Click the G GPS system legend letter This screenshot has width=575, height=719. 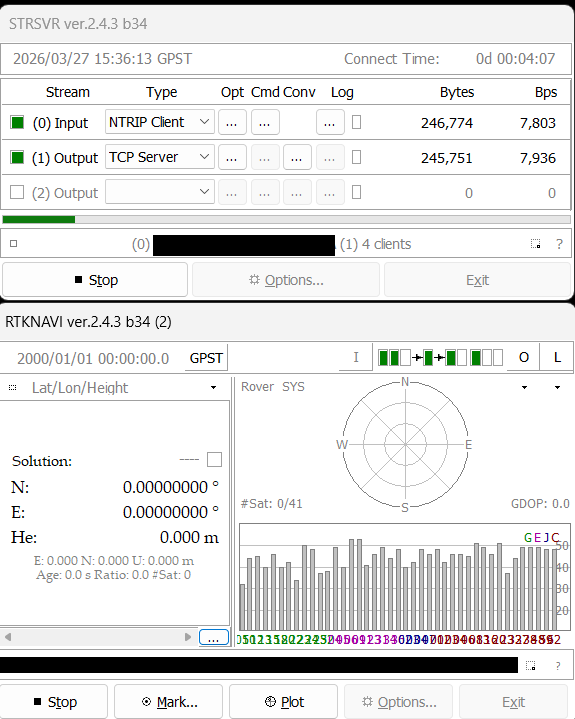click(x=528, y=537)
